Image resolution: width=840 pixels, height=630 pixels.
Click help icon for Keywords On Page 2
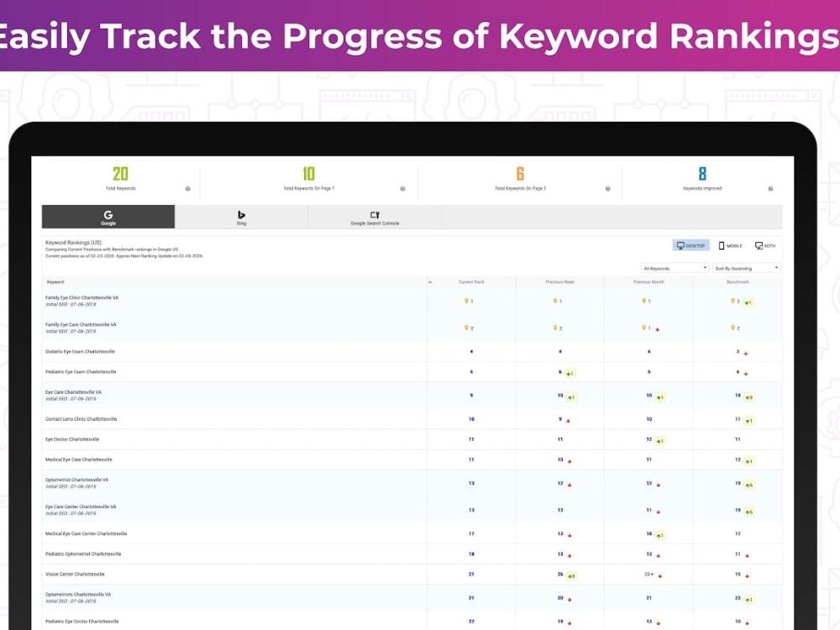pyautogui.click(x=607, y=188)
